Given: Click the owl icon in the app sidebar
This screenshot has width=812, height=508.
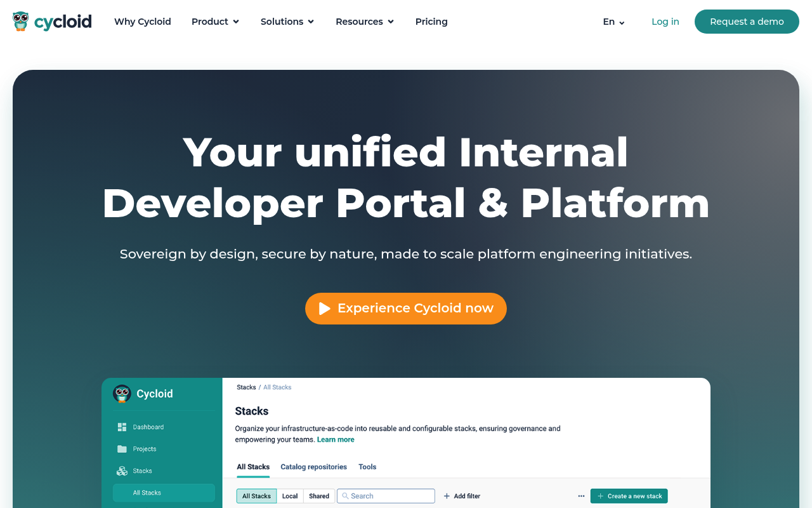Looking at the screenshot, I should tap(122, 394).
